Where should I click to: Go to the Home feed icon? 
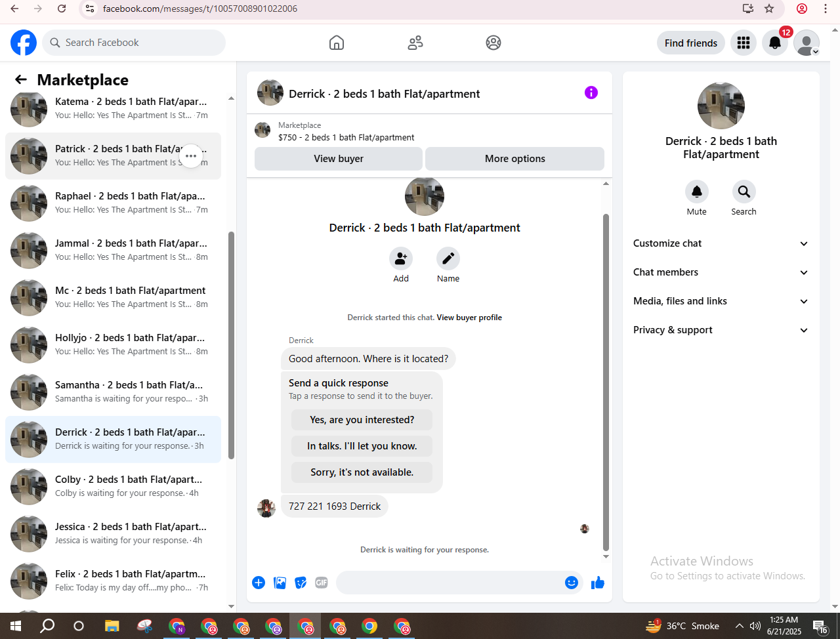click(x=337, y=43)
